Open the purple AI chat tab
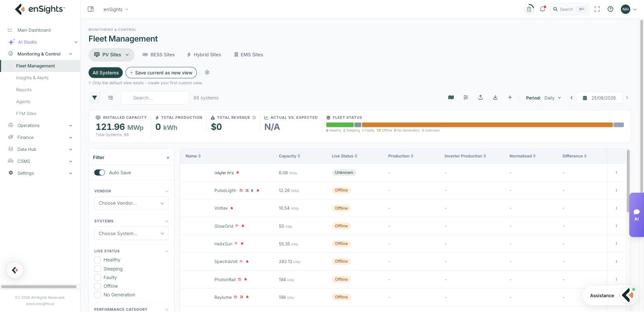The width and height of the screenshot is (644, 312). point(637,215)
